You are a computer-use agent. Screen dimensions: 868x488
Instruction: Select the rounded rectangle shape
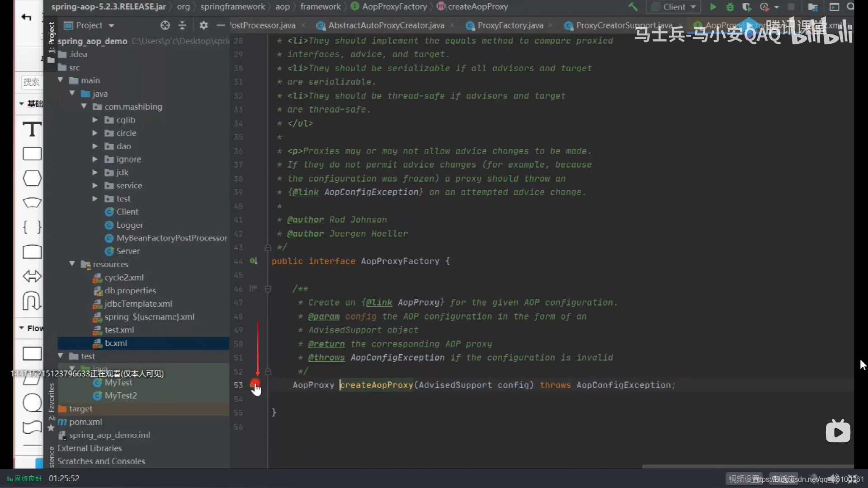pos(32,252)
